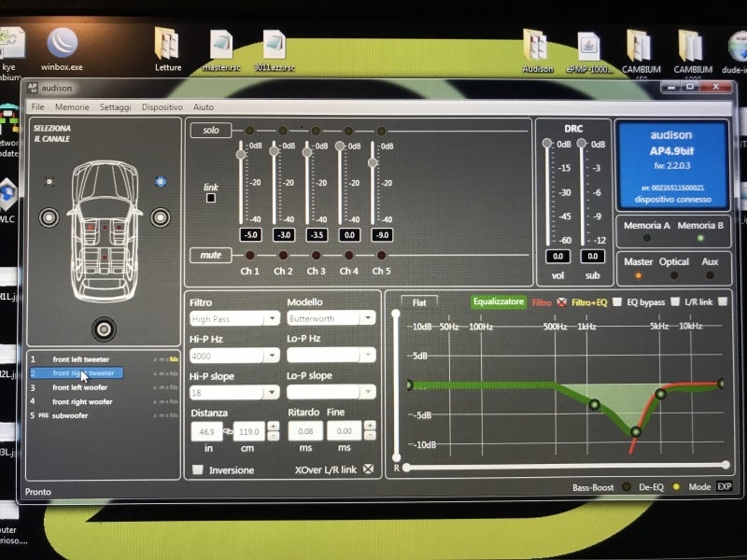Open the master.rsc file icon
The image size is (747, 560).
tap(221, 51)
